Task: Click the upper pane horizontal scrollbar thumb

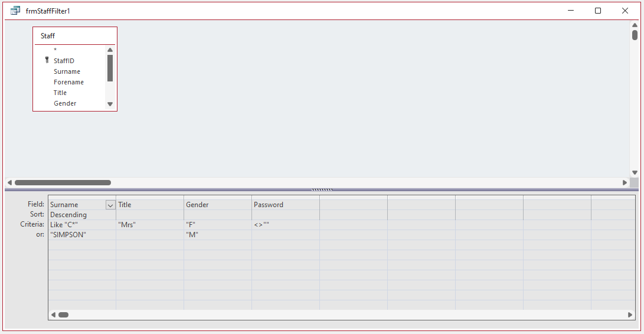Action: pyautogui.click(x=63, y=182)
